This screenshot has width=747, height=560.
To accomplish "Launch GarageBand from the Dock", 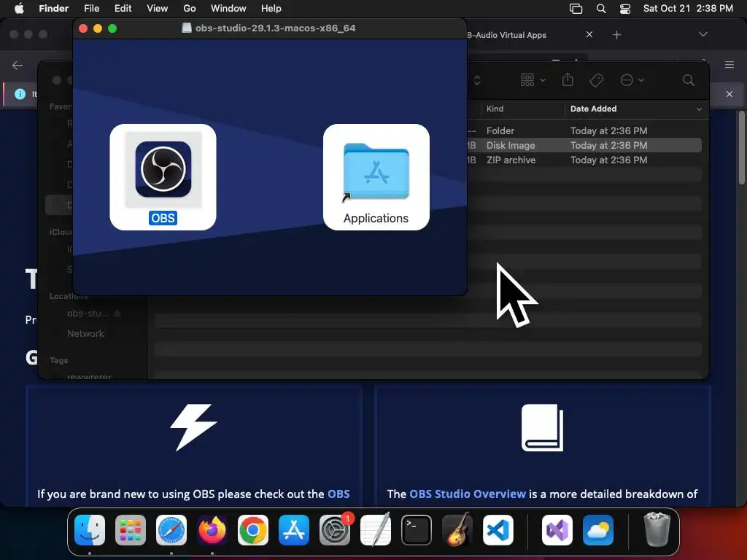I will coord(457,530).
